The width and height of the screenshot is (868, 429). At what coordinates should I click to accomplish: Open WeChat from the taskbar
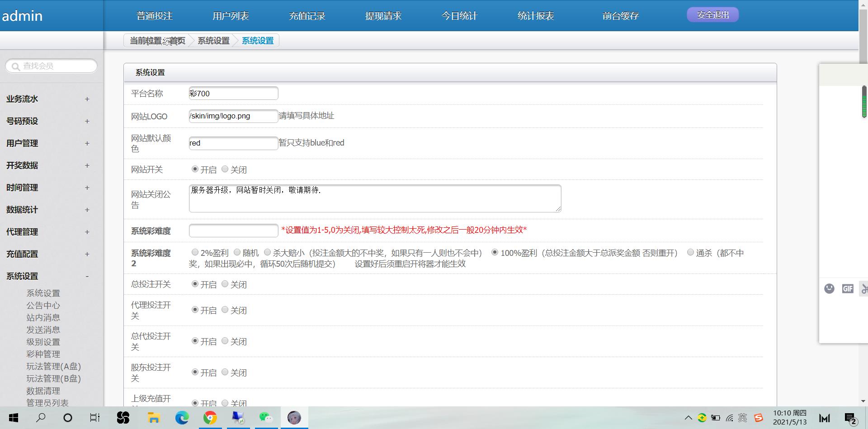coord(266,418)
